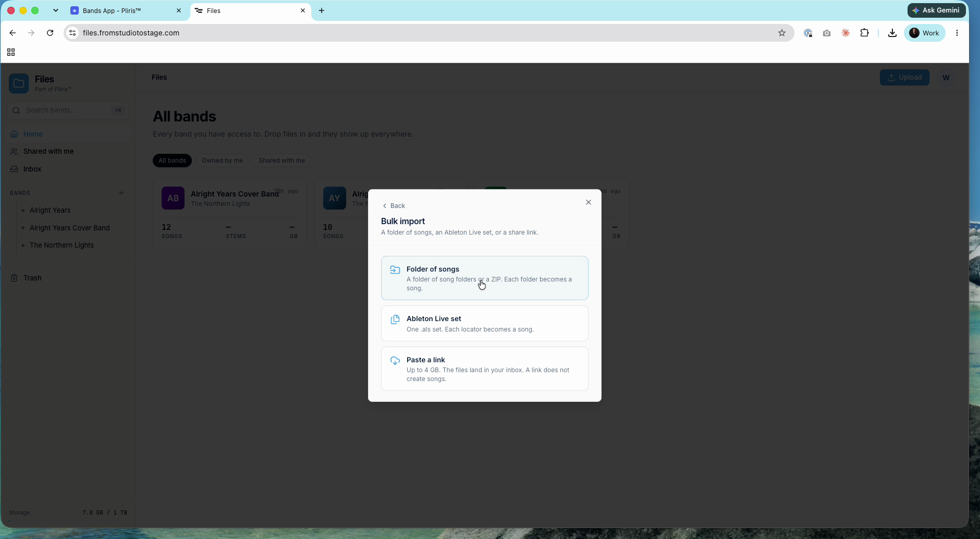
Task: Open the Inbox in the sidebar
Action: [69, 169]
